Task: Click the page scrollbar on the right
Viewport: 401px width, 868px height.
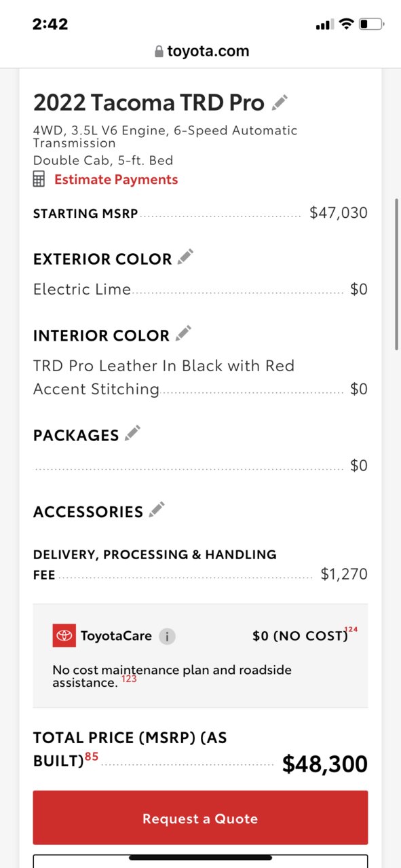Action: click(x=397, y=274)
